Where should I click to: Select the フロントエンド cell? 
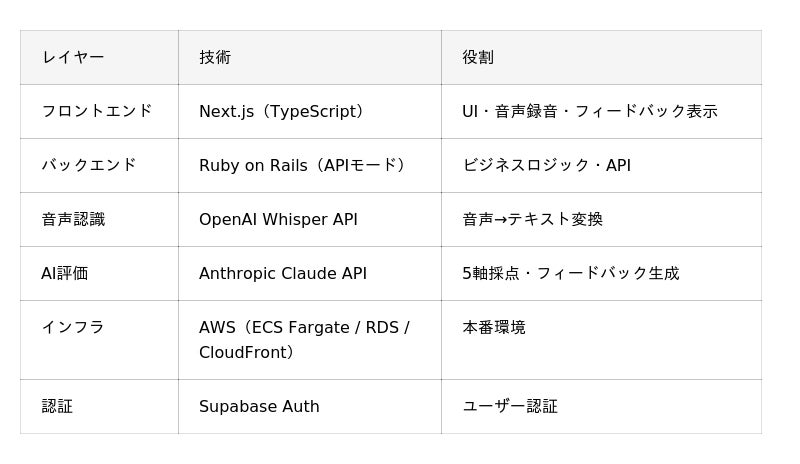click(x=97, y=111)
